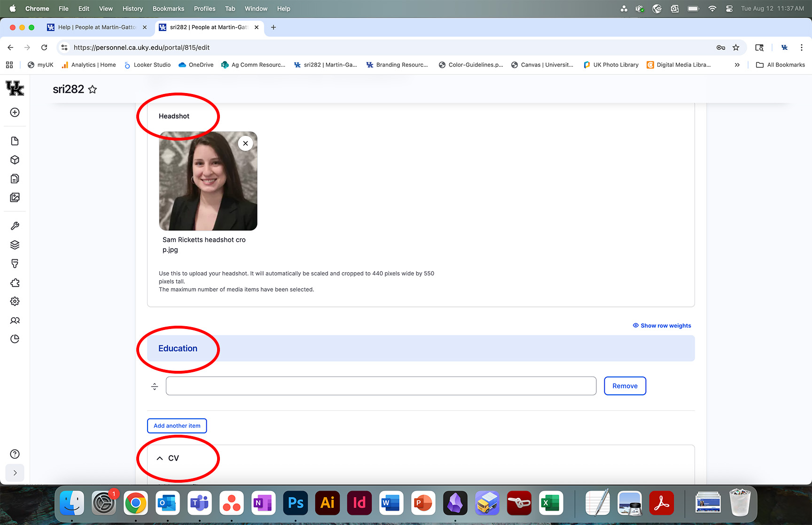Open the Profiles menu
Screen dimensions: 812x525
[204, 8]
